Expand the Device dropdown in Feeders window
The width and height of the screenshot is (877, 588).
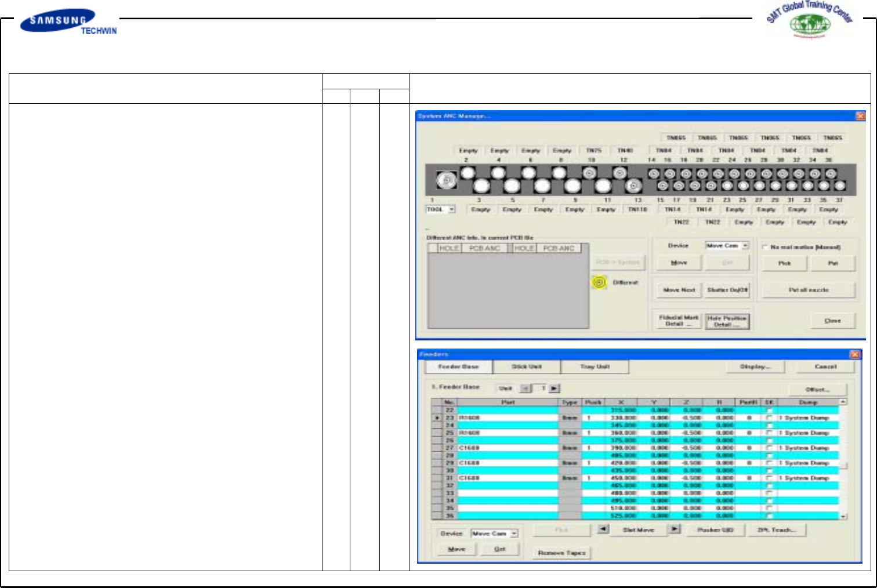coord(514,533)
